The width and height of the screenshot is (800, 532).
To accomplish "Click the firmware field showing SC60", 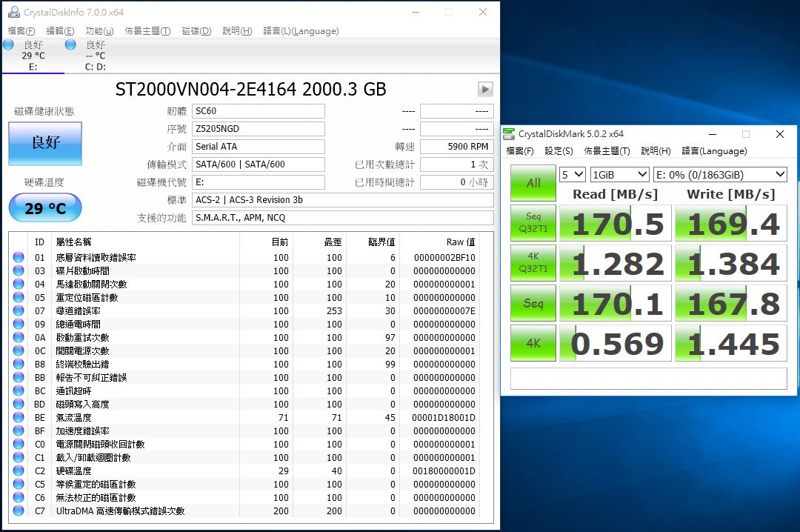I will pos(259,111).
